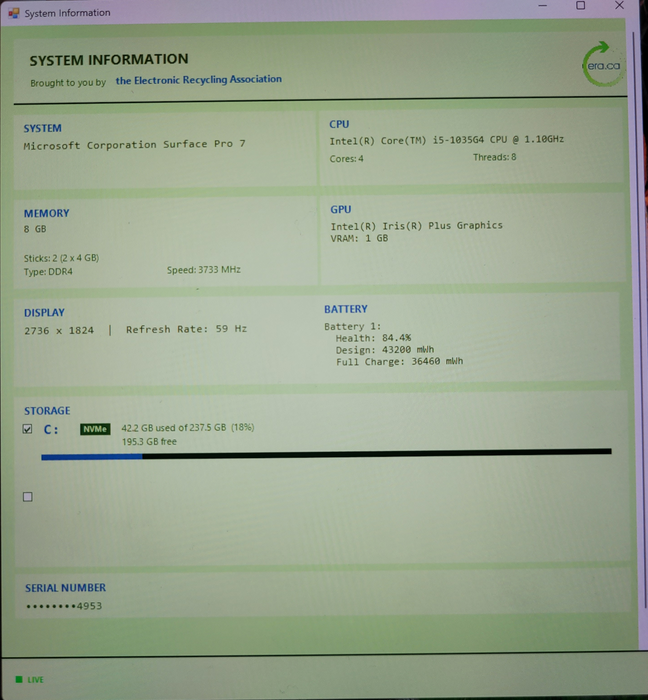Click the green LIVE status indicator

point(30,679)
